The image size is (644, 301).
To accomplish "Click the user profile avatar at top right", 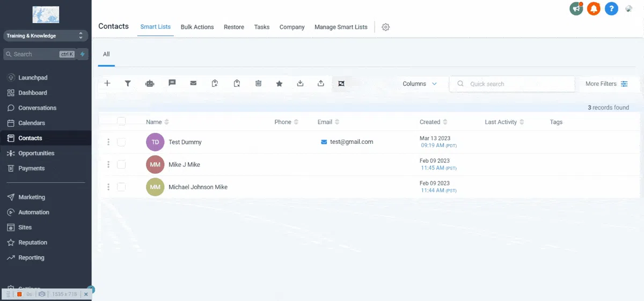I will click(629, 9).
